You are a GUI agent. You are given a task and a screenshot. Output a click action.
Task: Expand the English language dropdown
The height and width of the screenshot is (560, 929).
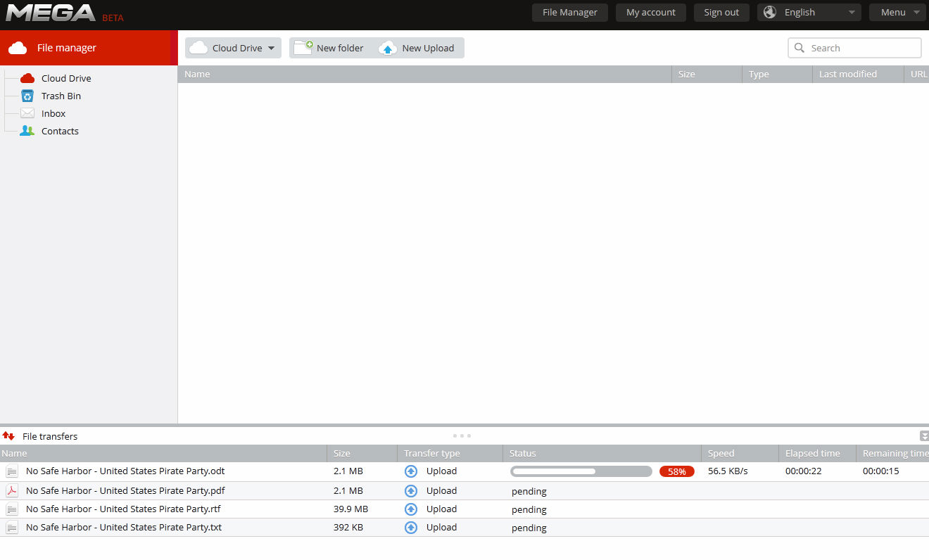click(x=809, y=12)
